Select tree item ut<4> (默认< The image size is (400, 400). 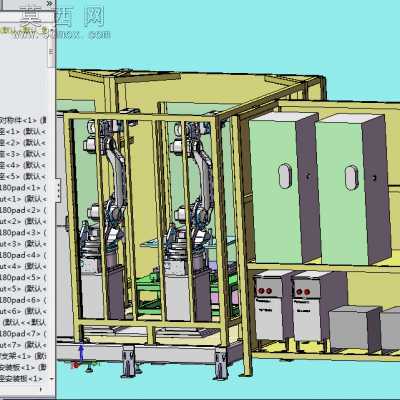click(23, 266)
